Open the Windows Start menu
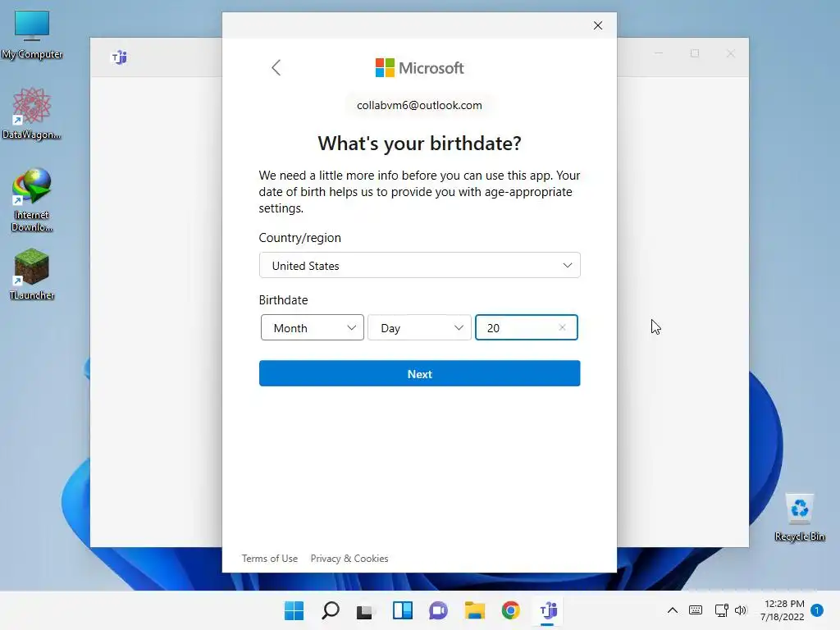 (294, 610)
